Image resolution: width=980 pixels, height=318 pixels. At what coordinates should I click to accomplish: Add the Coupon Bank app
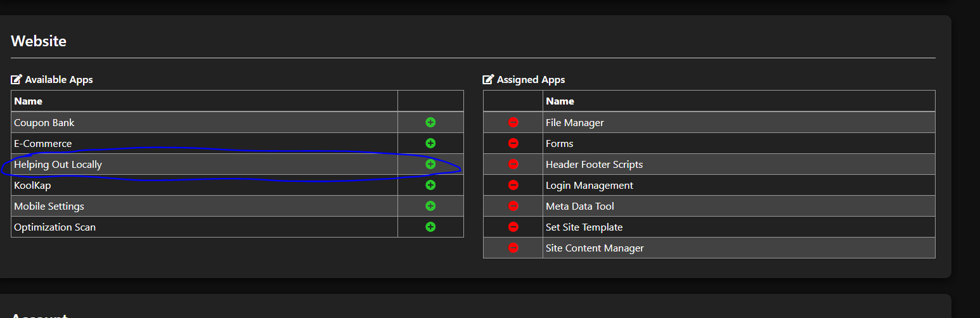point(430,122)
